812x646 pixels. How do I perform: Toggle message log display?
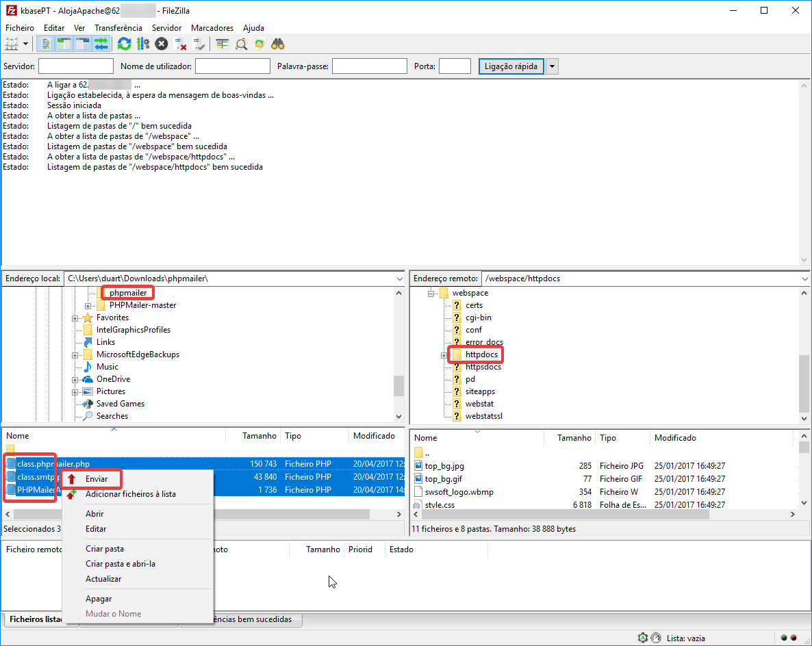coord(46,44)
